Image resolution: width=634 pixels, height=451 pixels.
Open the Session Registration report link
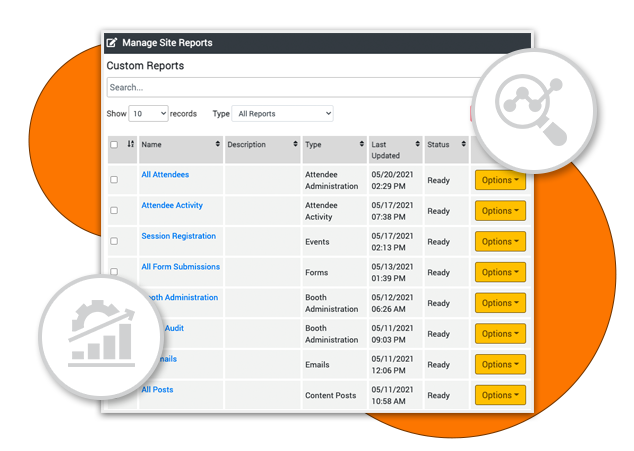pos(178,236)
